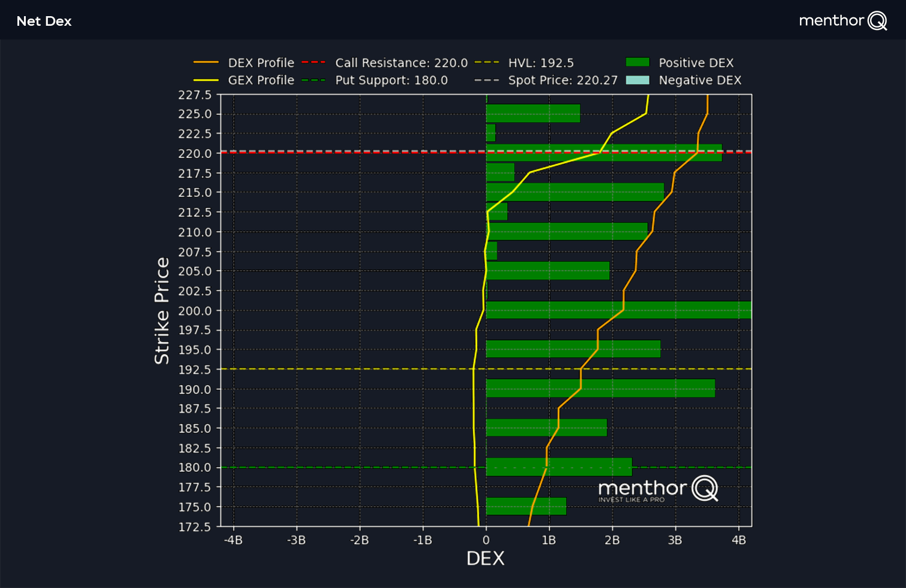Click the HVL: 192.5 legend label
This screenshot has height=588, width=906.
click(x=541, y=63)
